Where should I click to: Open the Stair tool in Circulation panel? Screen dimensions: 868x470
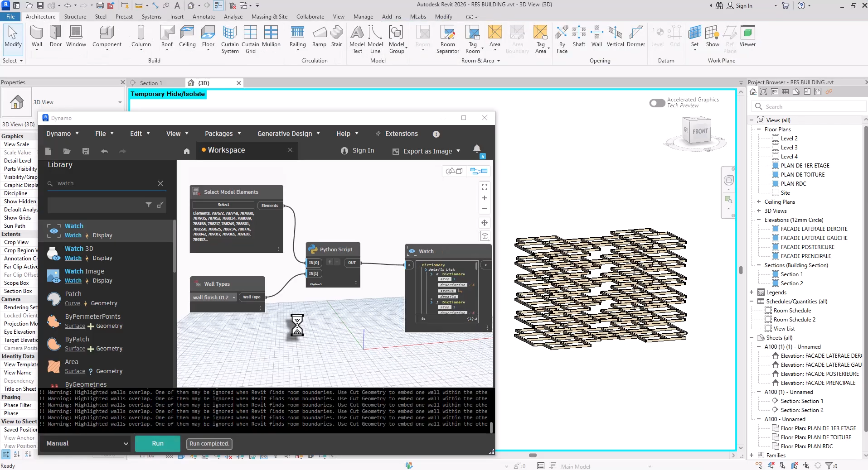336,36
